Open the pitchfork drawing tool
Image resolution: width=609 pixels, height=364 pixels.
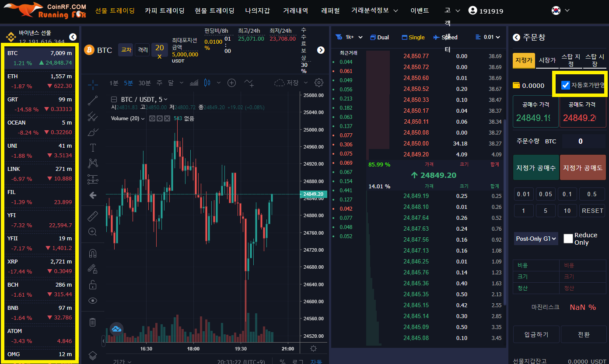(x=93, y=116)
